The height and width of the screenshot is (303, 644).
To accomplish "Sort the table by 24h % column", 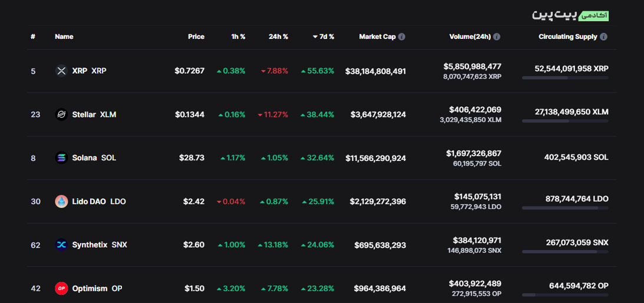I will [x=279, y=37].
